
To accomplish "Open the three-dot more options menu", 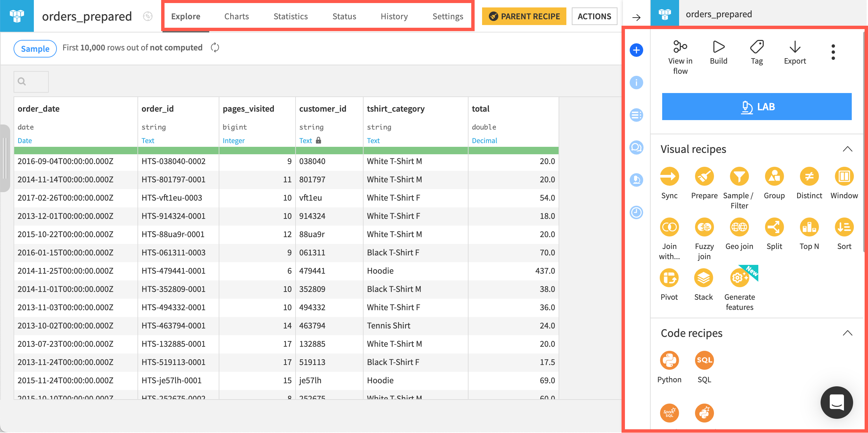I will (833, 52).
